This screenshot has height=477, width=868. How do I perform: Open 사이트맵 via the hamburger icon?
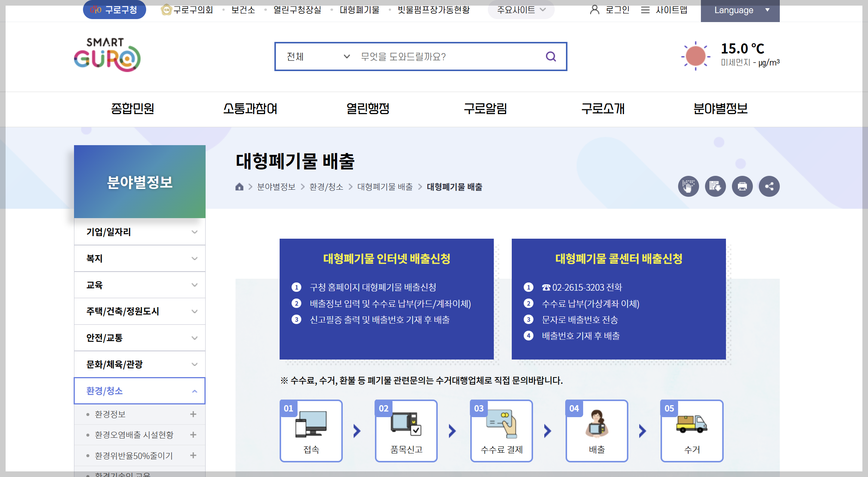tap(665, 10)
